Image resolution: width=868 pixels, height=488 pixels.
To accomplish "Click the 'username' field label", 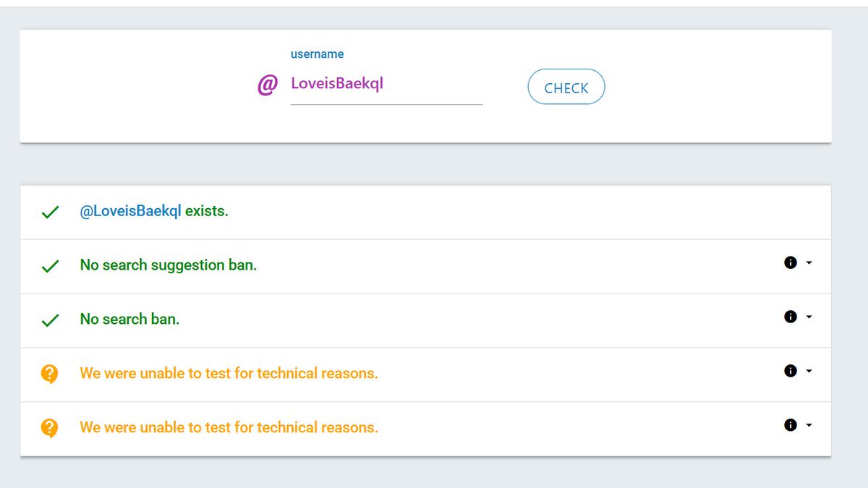I will pos(317,54).
